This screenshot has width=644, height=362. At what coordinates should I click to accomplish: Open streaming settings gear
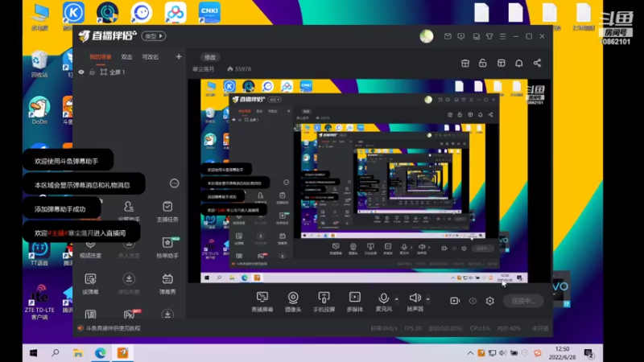(489, 301)
